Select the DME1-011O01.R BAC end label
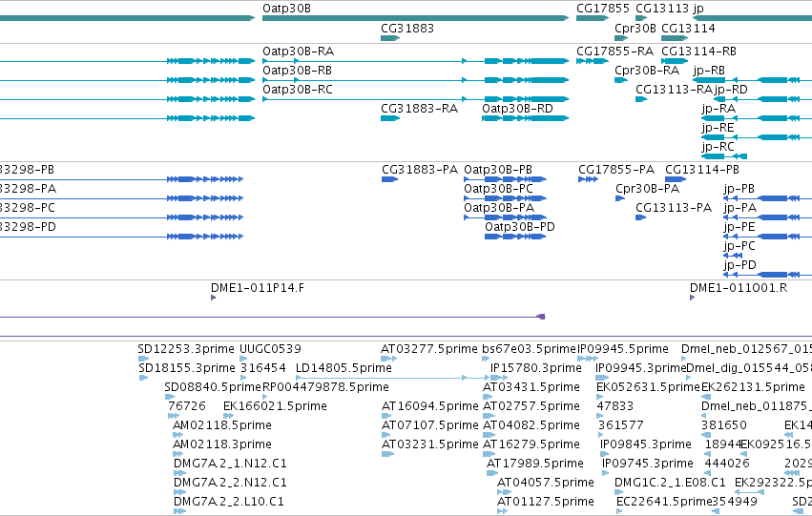This screenshot has height=516, width=812. click(739, 288)
